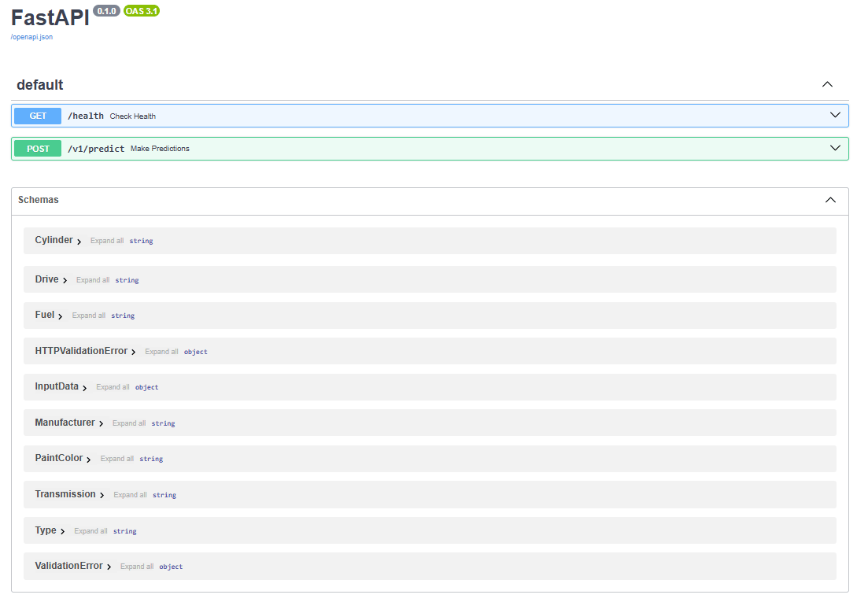Click the Schemas heading text

pos(39,199)
